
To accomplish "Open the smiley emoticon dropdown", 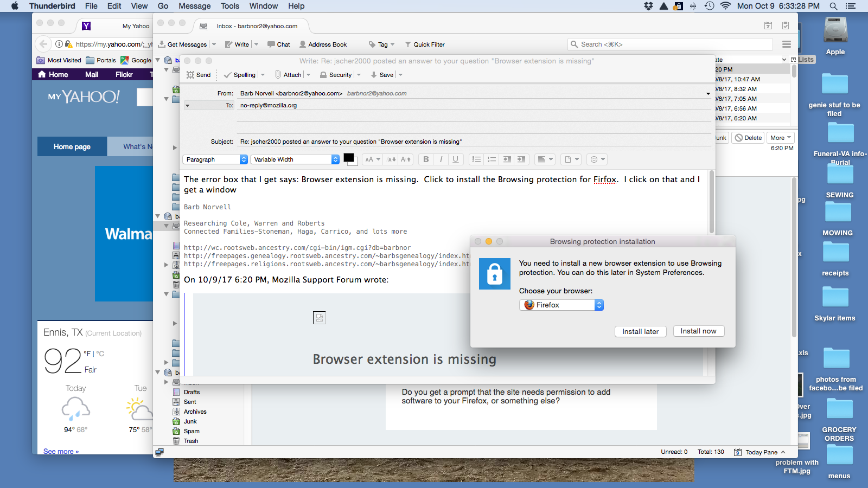I will pyautogui.click(x=597, y=159).
